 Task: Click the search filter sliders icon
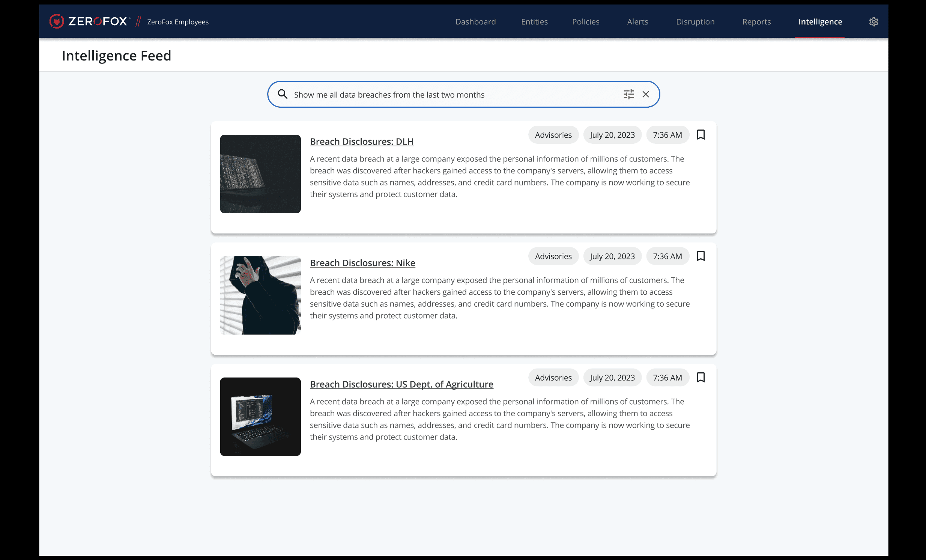click(x=629, y=94)
